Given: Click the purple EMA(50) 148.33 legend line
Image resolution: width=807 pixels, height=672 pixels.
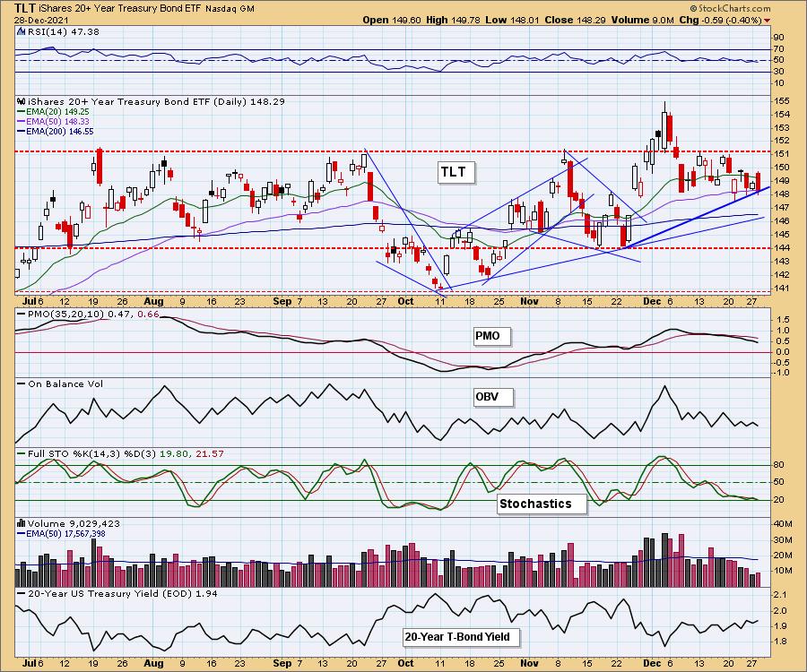Looking at the screenshot, I should [x=22, y=121].
